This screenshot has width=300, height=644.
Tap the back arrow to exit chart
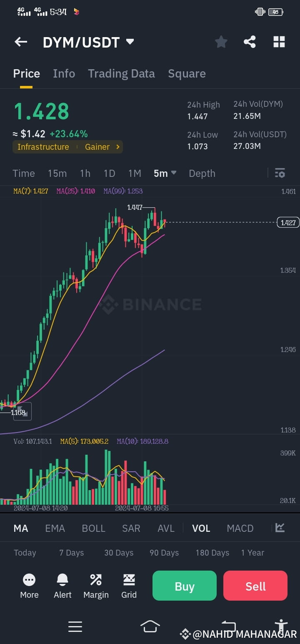(x=21, y=42)
